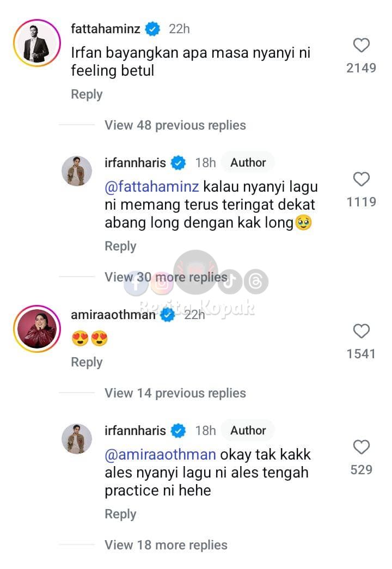Tap irfannharis avatar on first reply
This screenshot has height=569, width=392.
coord(77,170)
